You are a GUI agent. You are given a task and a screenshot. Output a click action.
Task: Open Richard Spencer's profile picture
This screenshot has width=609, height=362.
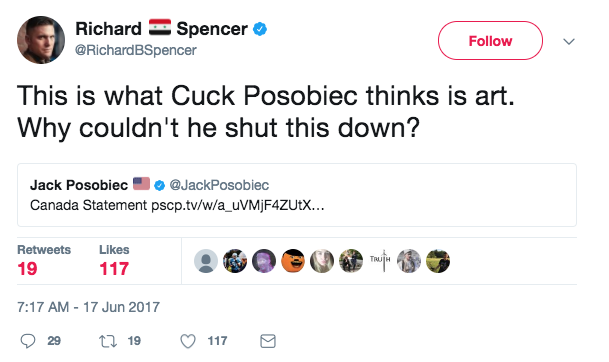[x=41, y=40]
